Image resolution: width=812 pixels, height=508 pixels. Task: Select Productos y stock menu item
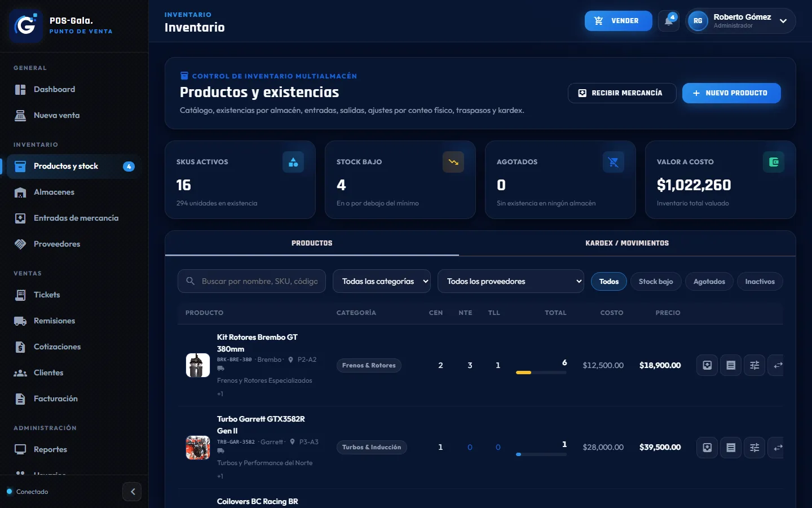tap(74, 167)
